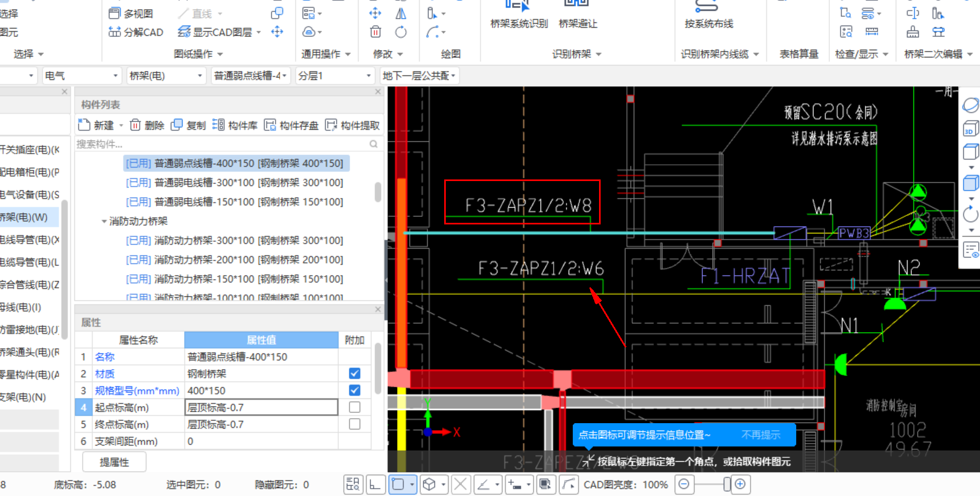Click the zoom-in plus for CAD brightness
This screenshot has width=980, height=496.
[x=740, y=484]
